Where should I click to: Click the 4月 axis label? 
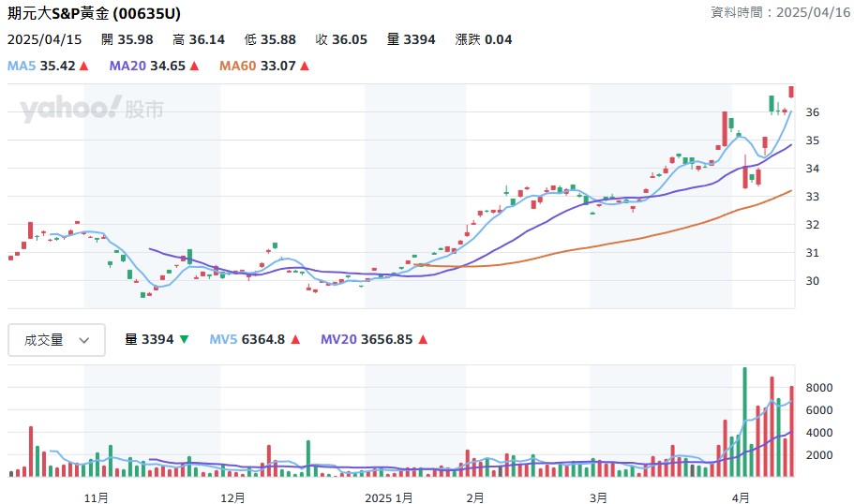point(742,498)
